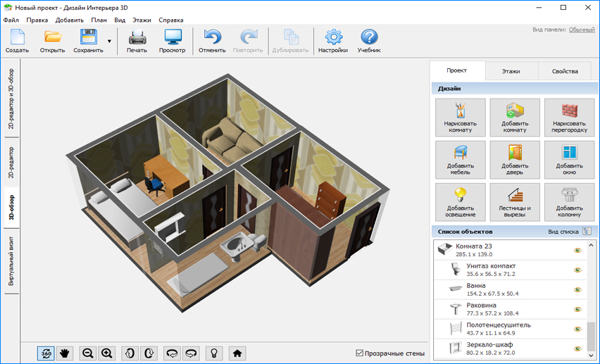
Task: Click the Обычный panel view link
Action: [582, 30]
